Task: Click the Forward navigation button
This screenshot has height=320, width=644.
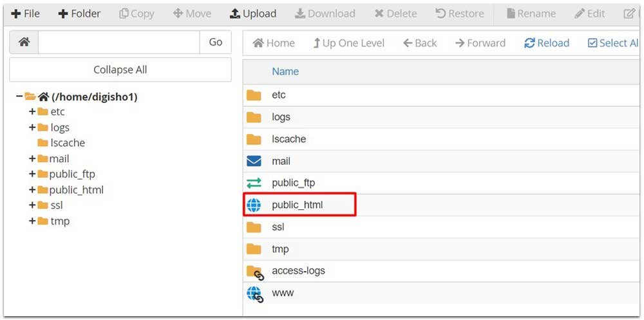Action: point(480,43)
